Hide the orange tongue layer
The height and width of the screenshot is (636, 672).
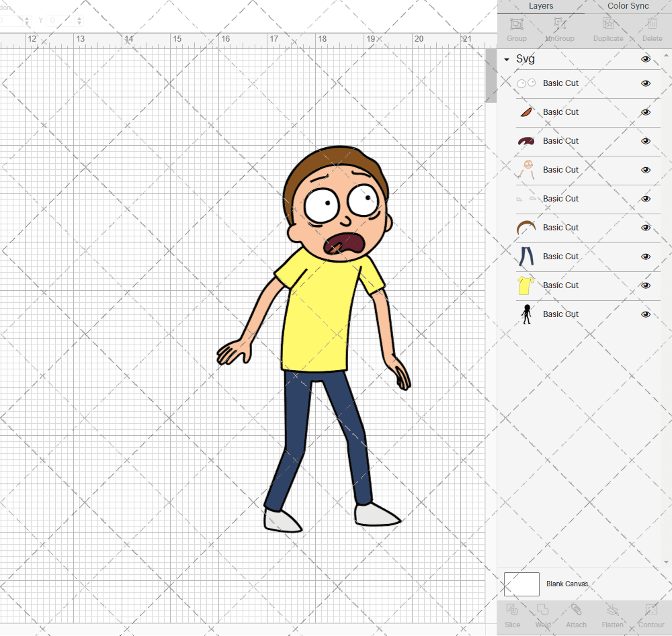coord(645,112)
